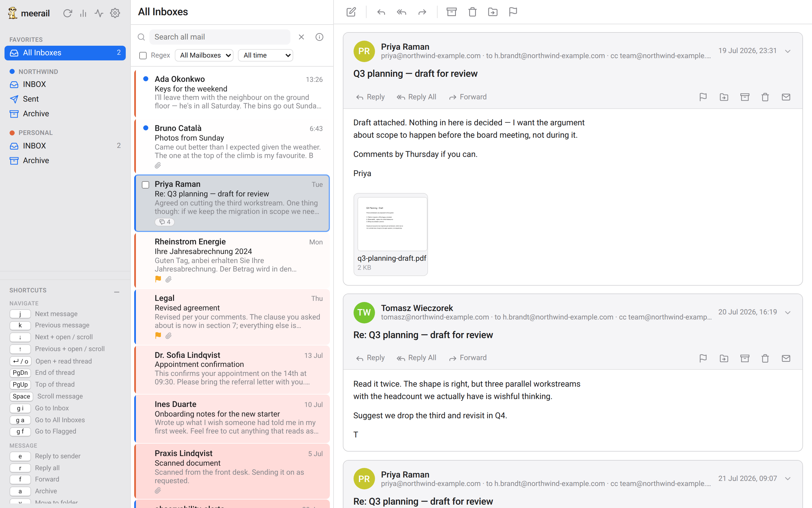Open Dr. Sofia Lindqvist Appointment confirmation email
This screenshot has width=812, height=508.
pos(232,370)
